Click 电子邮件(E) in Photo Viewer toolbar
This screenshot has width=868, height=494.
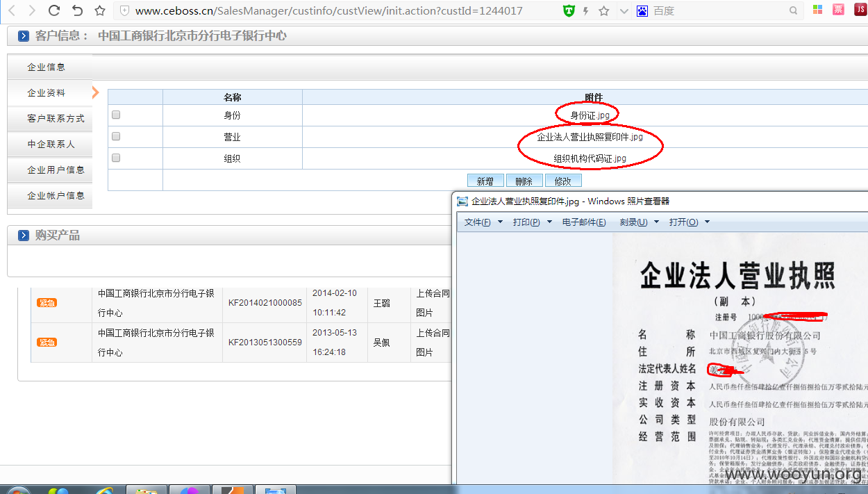[584, 222]
